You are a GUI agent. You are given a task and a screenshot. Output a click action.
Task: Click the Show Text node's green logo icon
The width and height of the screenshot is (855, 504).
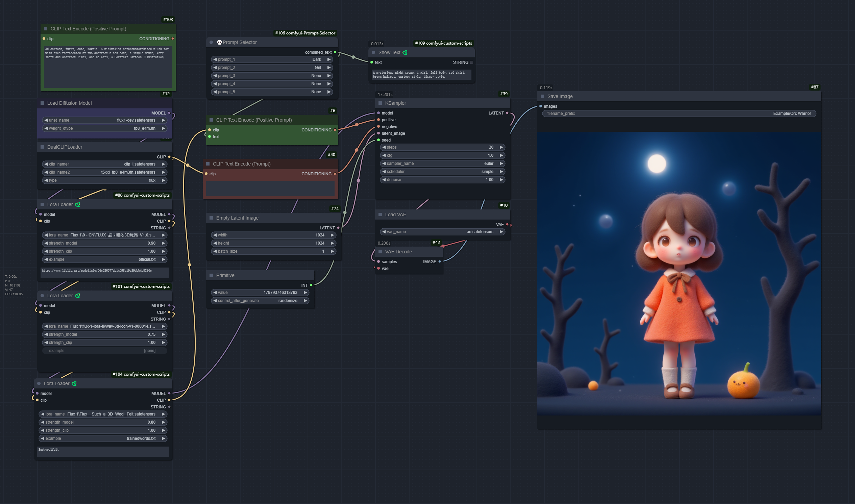(x=405, y=52)
